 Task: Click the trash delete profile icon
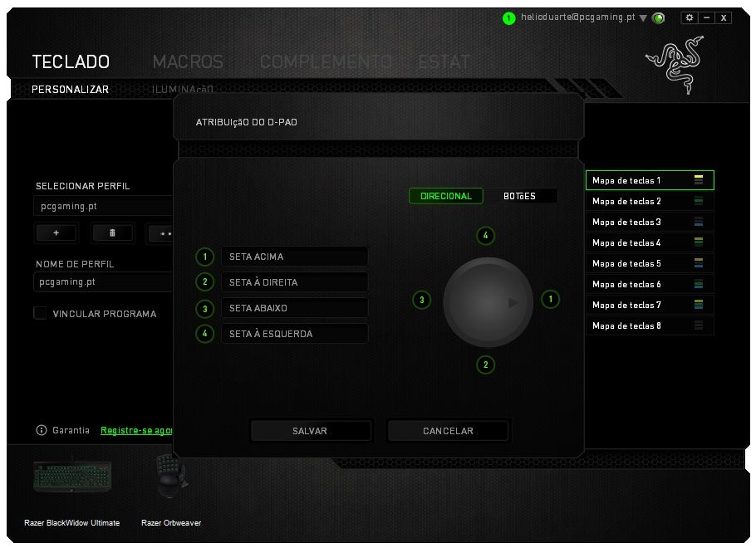pos(112,233)
